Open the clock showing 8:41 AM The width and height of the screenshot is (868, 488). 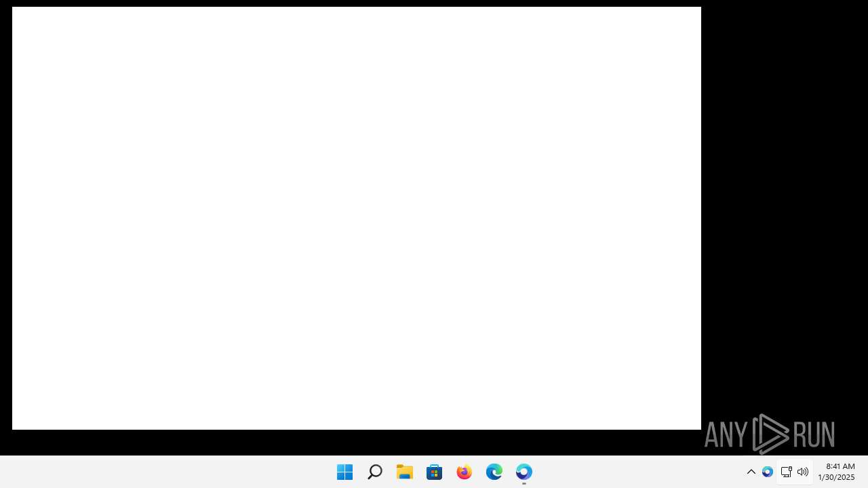coord(837,472)
